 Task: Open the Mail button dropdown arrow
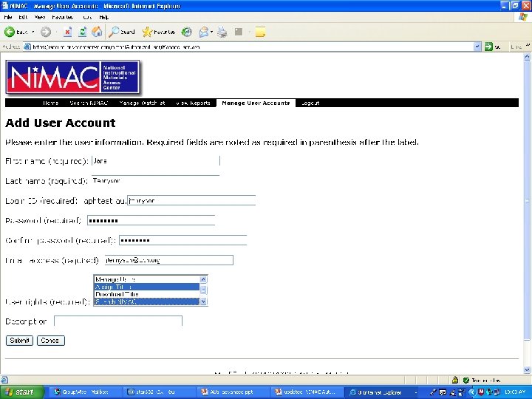pyautogui.click(x=212, y=32)
